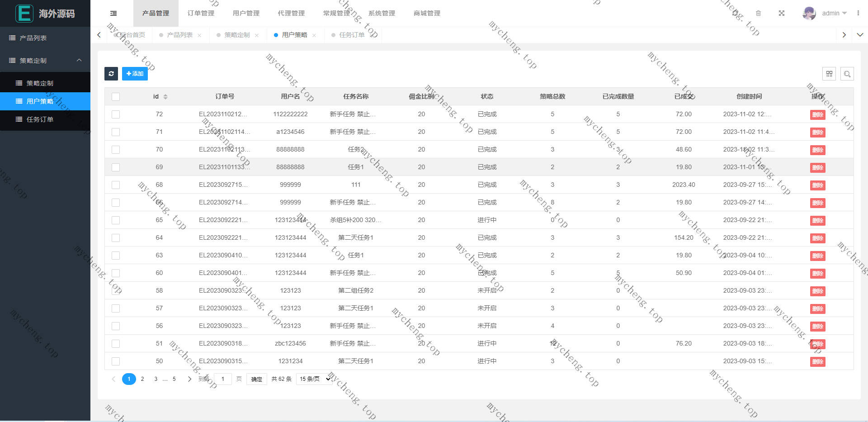Go to page 2
Screen dimensions: 868x422
[x=142, y=379]
